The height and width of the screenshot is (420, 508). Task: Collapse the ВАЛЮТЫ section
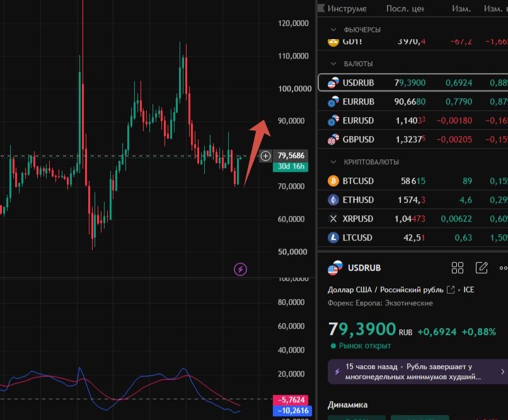point(333,64)
